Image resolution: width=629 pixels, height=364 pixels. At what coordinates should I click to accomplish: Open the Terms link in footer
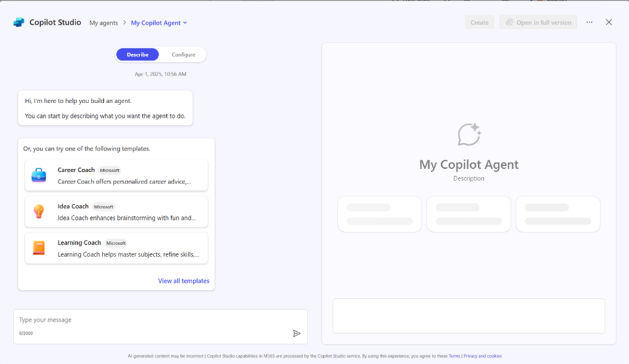[455, 356]
